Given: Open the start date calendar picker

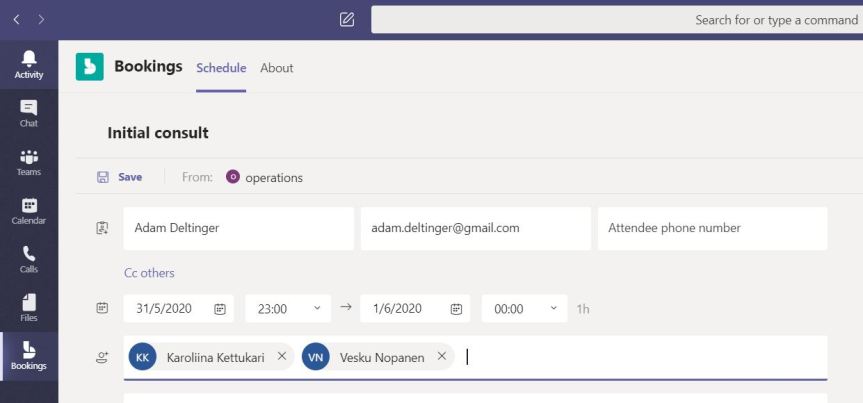Looking at the screenshot, I should click(219, 309).
